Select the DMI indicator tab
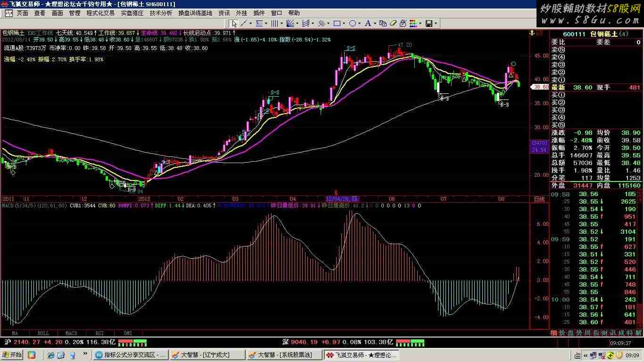 128,333
